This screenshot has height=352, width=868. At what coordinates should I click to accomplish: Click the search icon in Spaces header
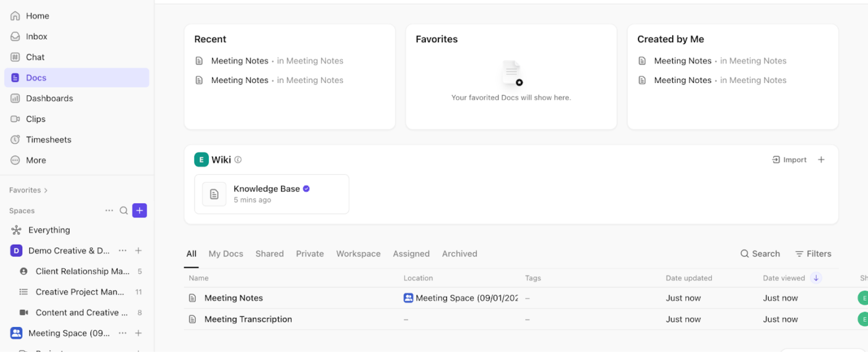pos(124,211)
